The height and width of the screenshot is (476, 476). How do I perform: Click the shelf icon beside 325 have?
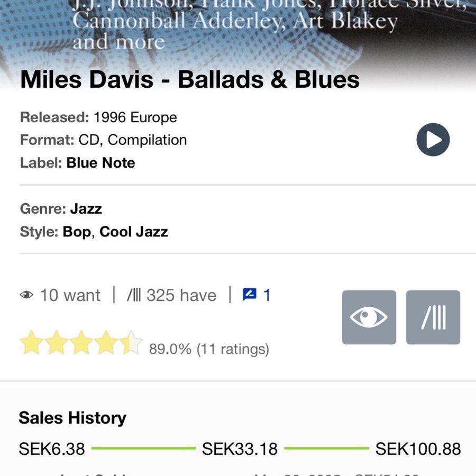(133, 295)
